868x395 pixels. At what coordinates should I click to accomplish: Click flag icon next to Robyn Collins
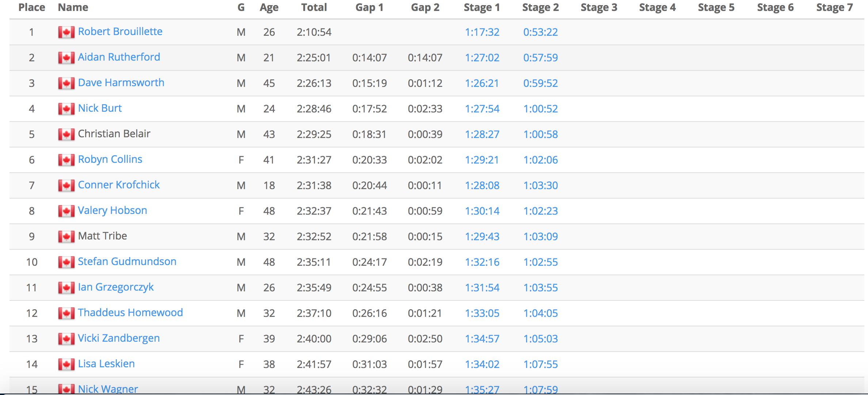click(66, 160)
